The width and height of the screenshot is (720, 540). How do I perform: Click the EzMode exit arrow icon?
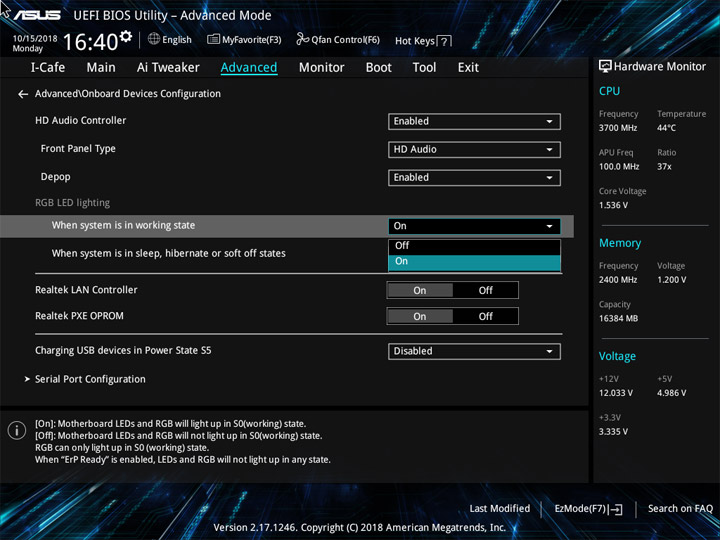[x=616, y=509]
